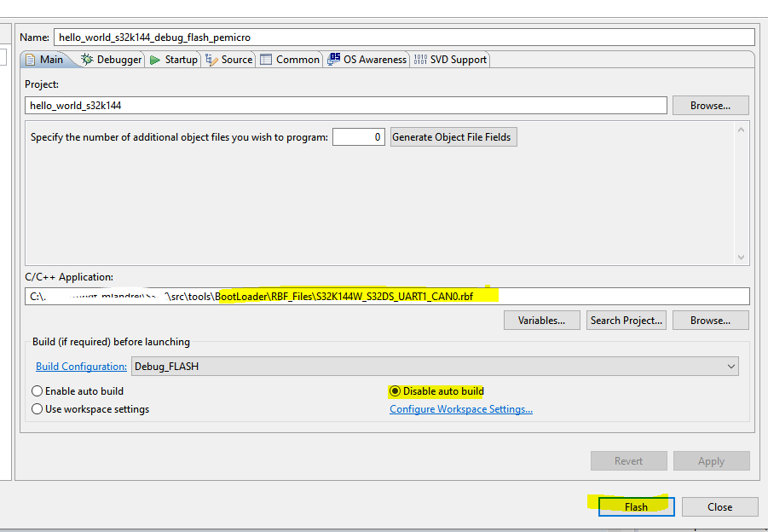Select Enable auto build radio option
Image resolution: width=768 pixels, height=532 pixels.
(x=78, y=391)
